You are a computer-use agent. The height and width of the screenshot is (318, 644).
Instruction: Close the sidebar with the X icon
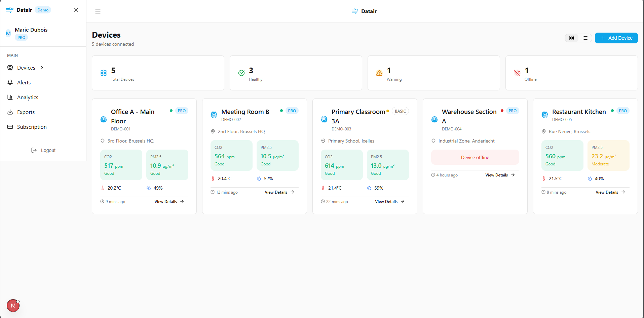coord(76,10)
